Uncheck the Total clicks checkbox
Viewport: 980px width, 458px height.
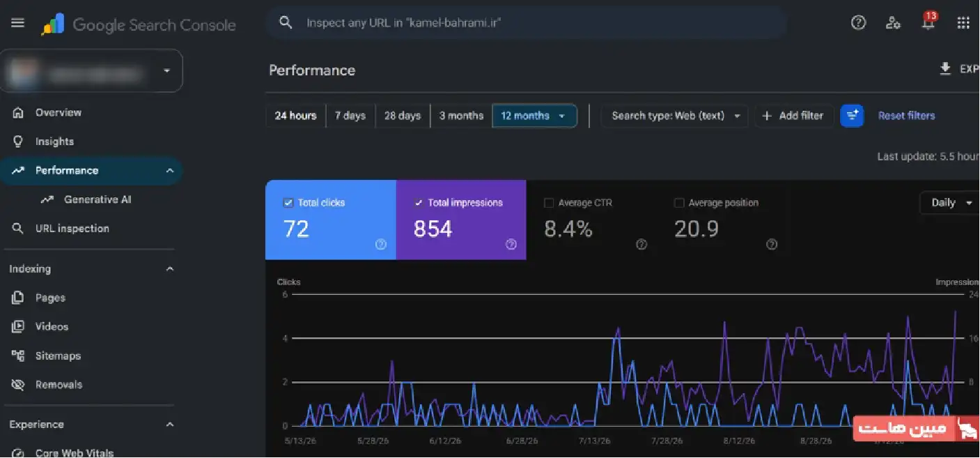point(288,203)
